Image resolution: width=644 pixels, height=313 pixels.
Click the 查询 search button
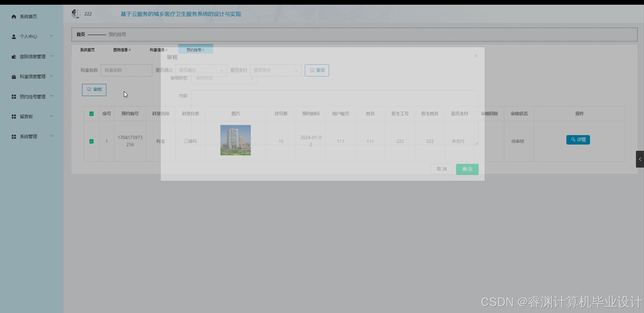tap(317, 70)
